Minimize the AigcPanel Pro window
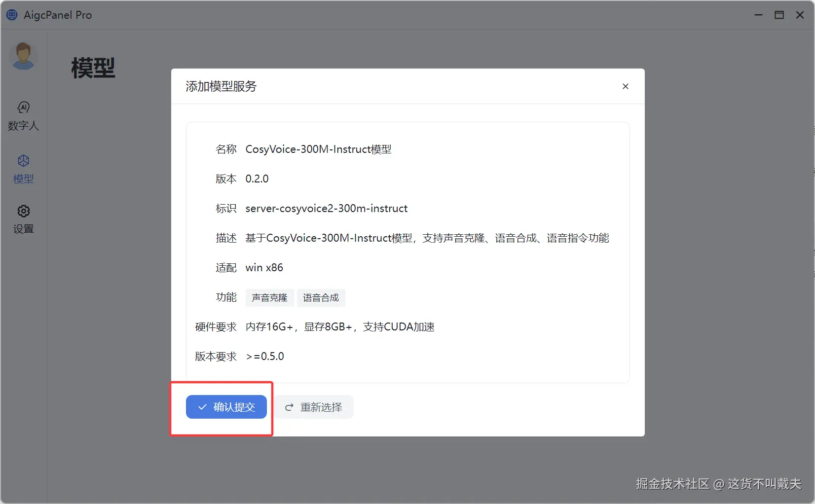This screenshot has height=504, width=815. [759, 15]
